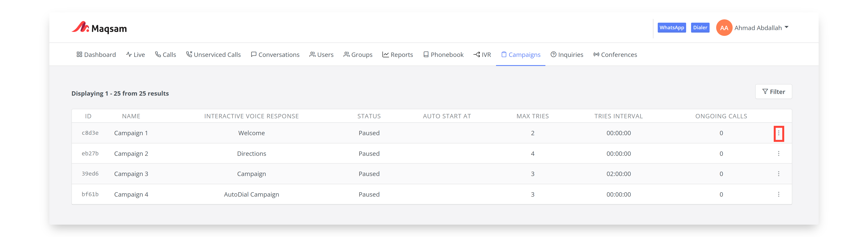
Task: Click the Filter funnel button
Action: (773, 92)
